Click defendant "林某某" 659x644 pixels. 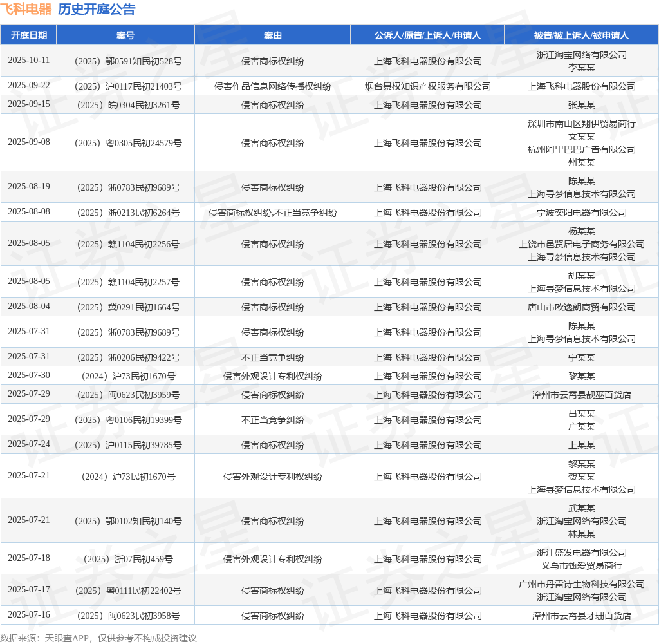(582, 534)
